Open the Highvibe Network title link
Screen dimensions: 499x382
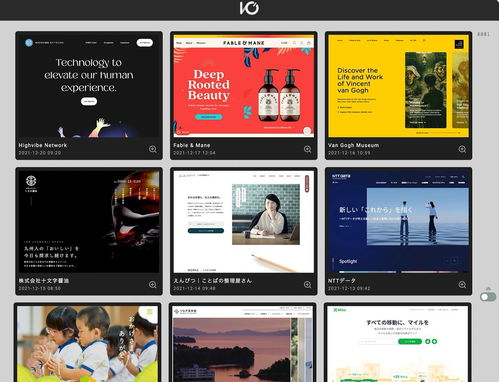43,145
